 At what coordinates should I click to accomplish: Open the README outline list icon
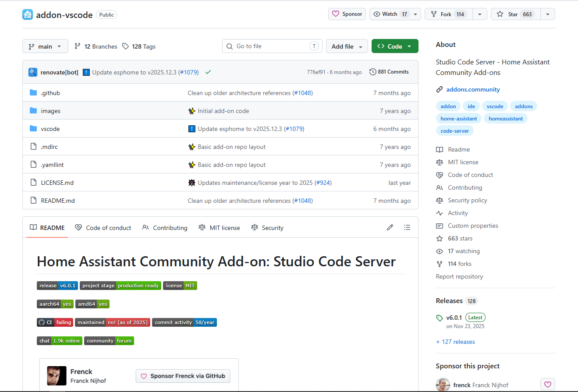(x=407, y=227)
